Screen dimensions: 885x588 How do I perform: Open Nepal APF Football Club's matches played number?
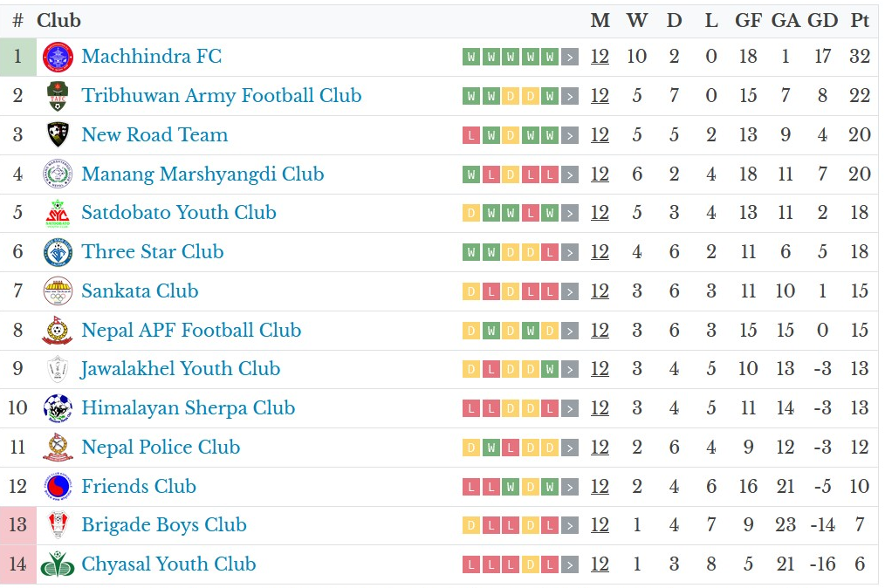(x=600, y=331)
